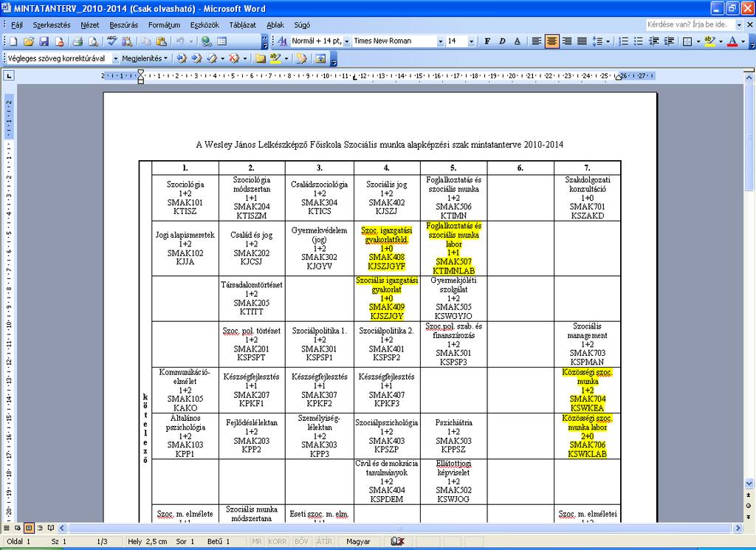Click the Permission icon next to Save

pos(59,41)
